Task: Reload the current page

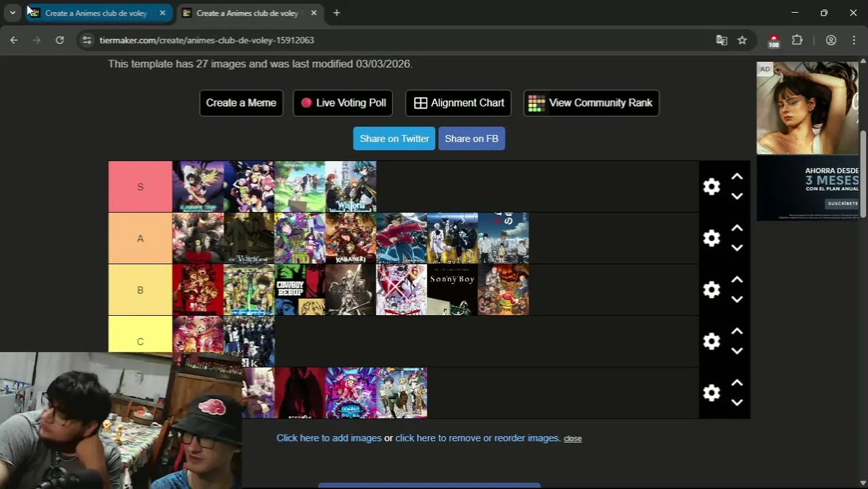Action: (60, 40)
